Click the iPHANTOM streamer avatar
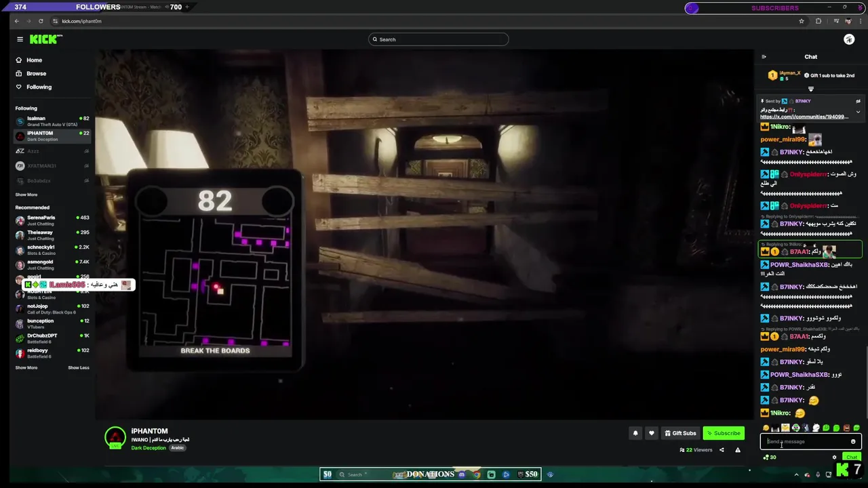This screenshot has height=488, width=868. (115, 438)
